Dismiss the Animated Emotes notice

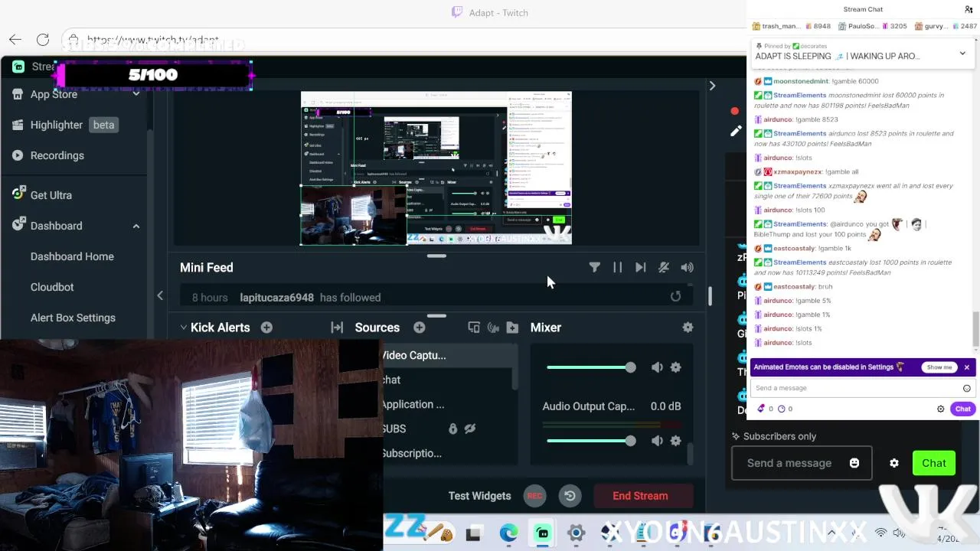pos(967,367)
